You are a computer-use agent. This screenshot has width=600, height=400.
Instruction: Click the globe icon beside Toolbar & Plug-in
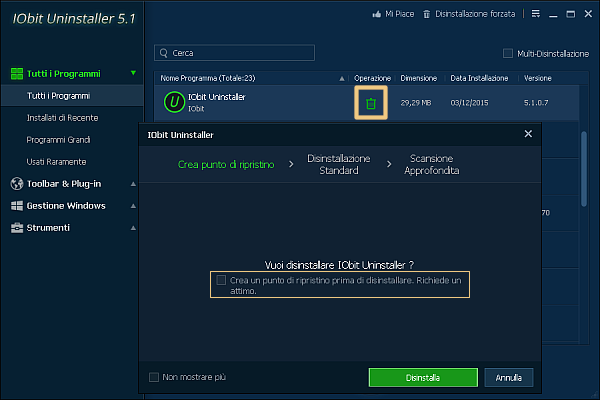(x=17, y=184)
